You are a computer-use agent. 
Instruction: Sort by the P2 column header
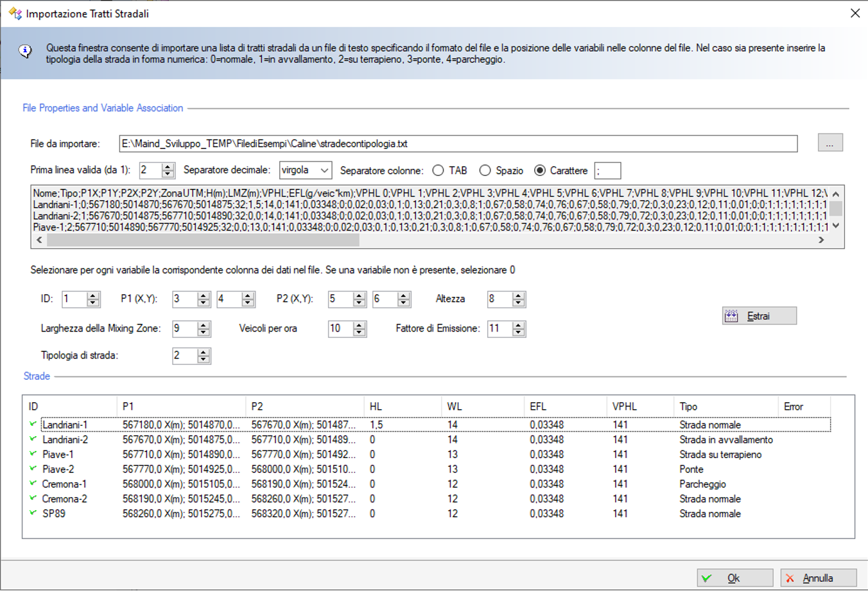click(x=306, y=407)
